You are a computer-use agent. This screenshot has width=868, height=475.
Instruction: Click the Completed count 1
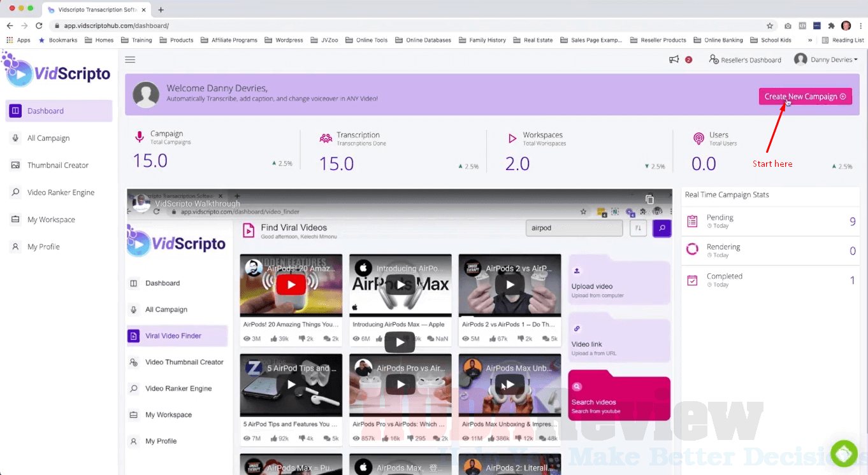[x=853, y=280]
